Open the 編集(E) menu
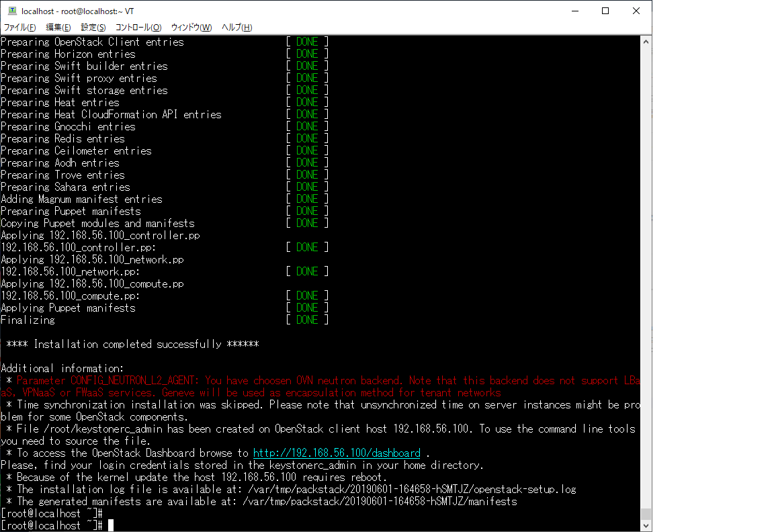774x532 pixels. coord(58,27)
